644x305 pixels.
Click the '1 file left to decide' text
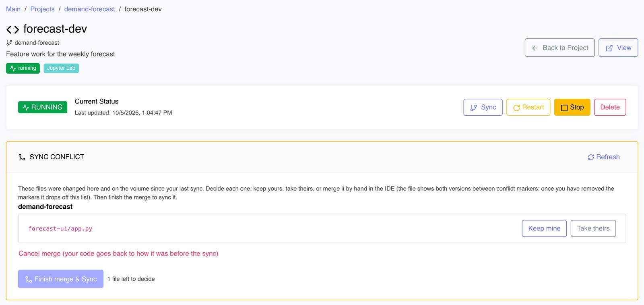[131, 279]
